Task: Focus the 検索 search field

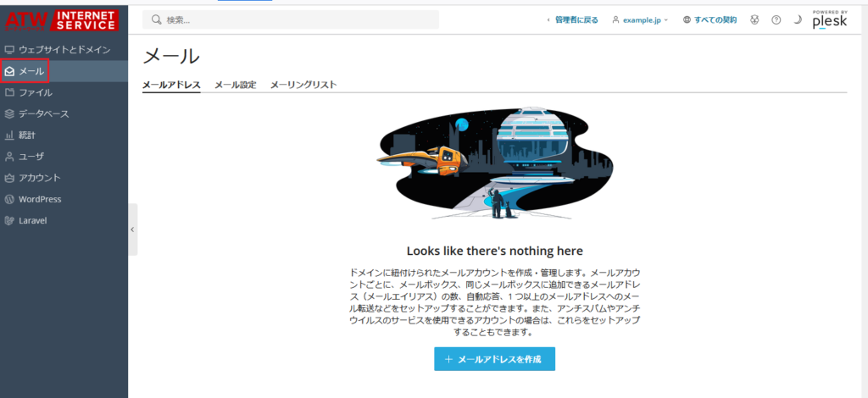Action: (291, 20)
